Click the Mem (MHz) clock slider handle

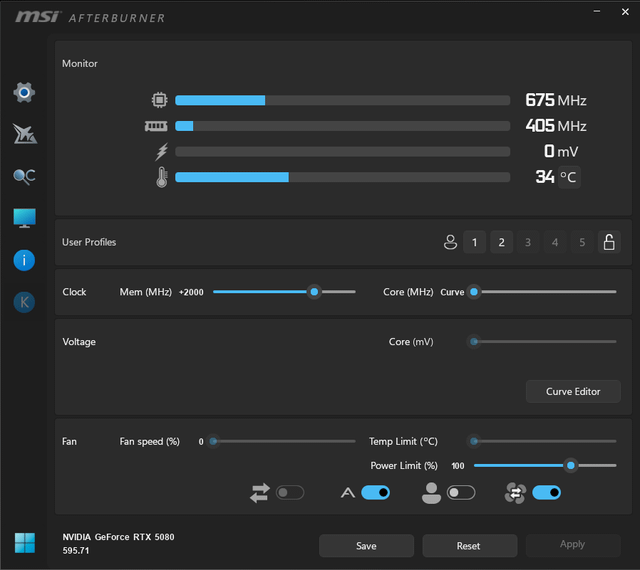(314, 292)
